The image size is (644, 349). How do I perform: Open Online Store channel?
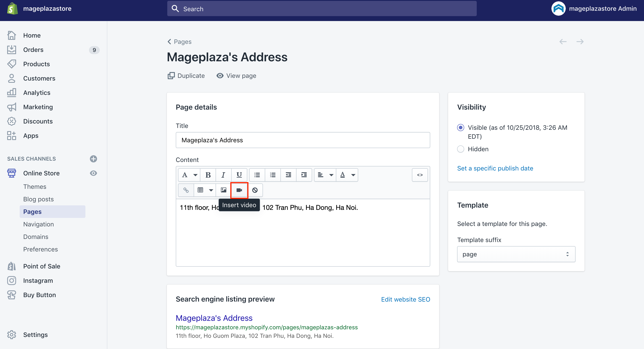tap(41, 173)
